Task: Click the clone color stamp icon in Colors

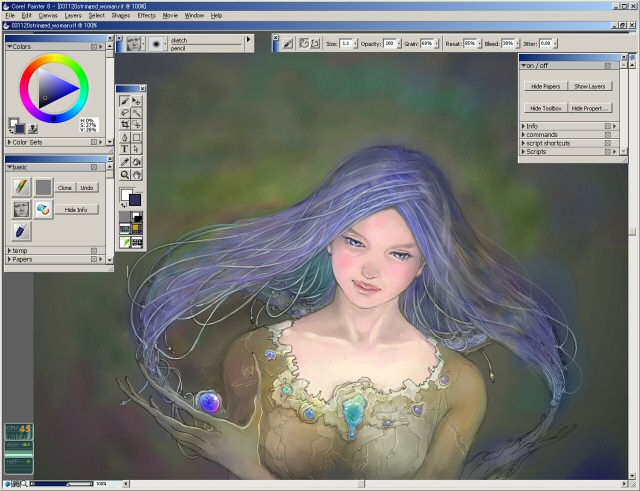Action: coord(33,129)
